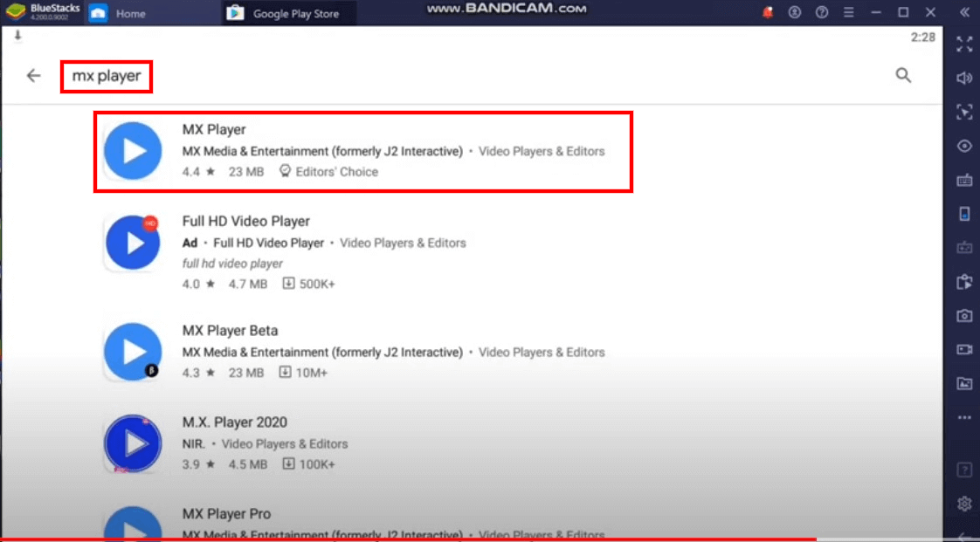Click the Editors' Choice badge
Viewport: 980px width, 542px height.
(x=328, y=172)
